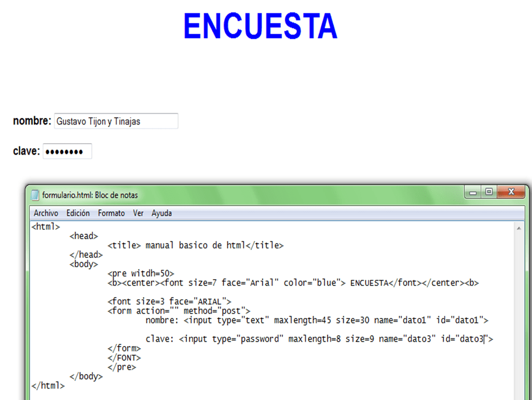Image resolution: width=532 pixels, height=400 pixels.
Task: Focus the nombre text field
Action: (x=116, y=121)
